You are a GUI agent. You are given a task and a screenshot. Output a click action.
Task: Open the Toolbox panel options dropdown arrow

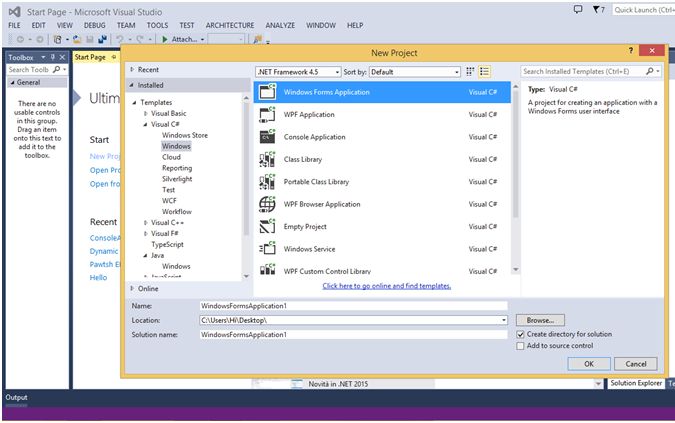point(43,57)
